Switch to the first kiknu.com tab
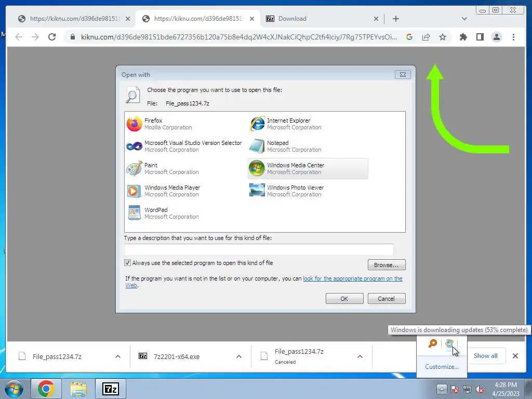 coord(74,19)
